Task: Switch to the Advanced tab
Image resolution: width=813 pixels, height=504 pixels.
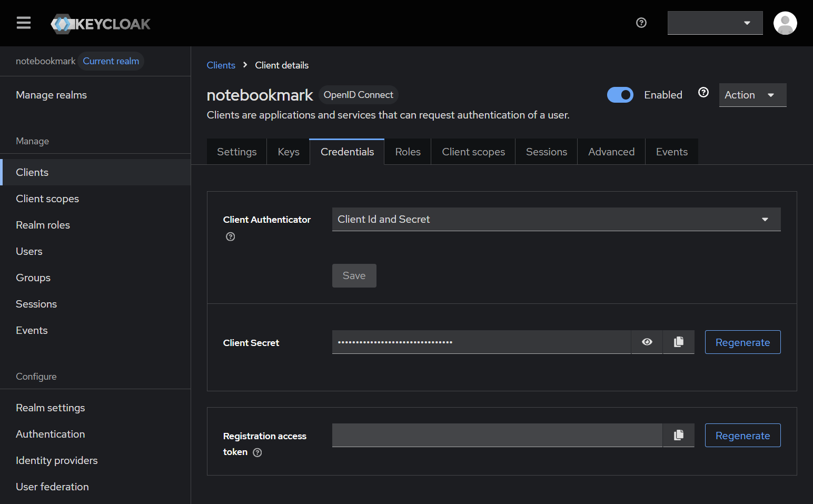Action: [x=611, y=151]
